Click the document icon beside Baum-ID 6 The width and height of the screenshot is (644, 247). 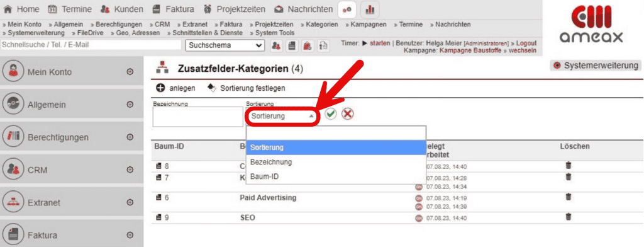159,198
